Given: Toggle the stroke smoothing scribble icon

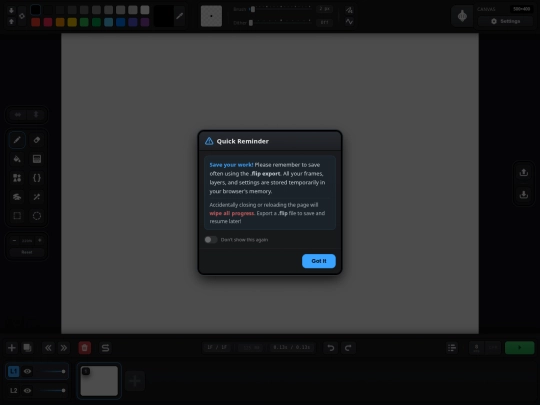Looking at the screenshot, I should coord(349,10).
